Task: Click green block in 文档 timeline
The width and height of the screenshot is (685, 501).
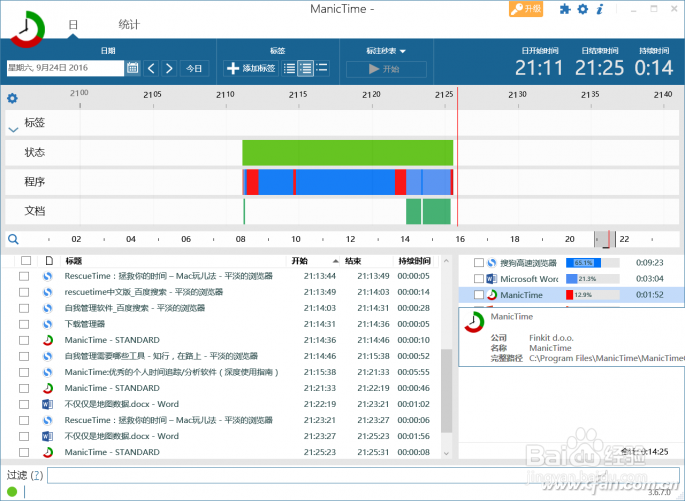Action: tap(436, 211)
